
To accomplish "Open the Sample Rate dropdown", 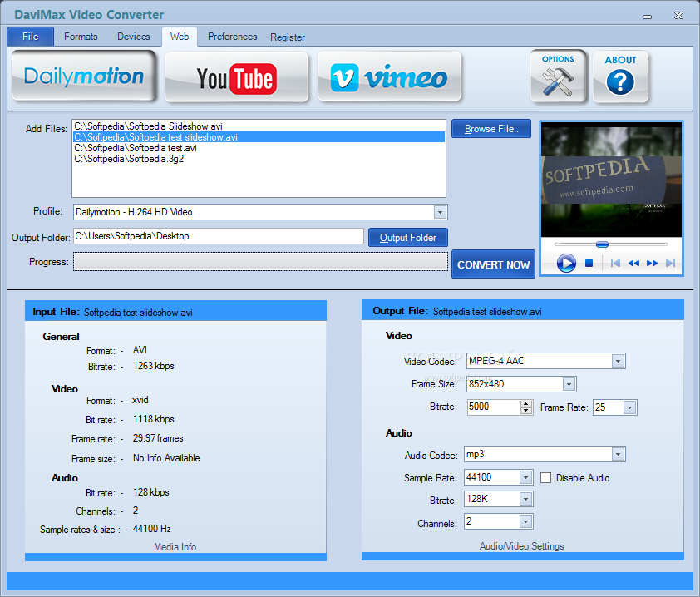I will [526, 477].
